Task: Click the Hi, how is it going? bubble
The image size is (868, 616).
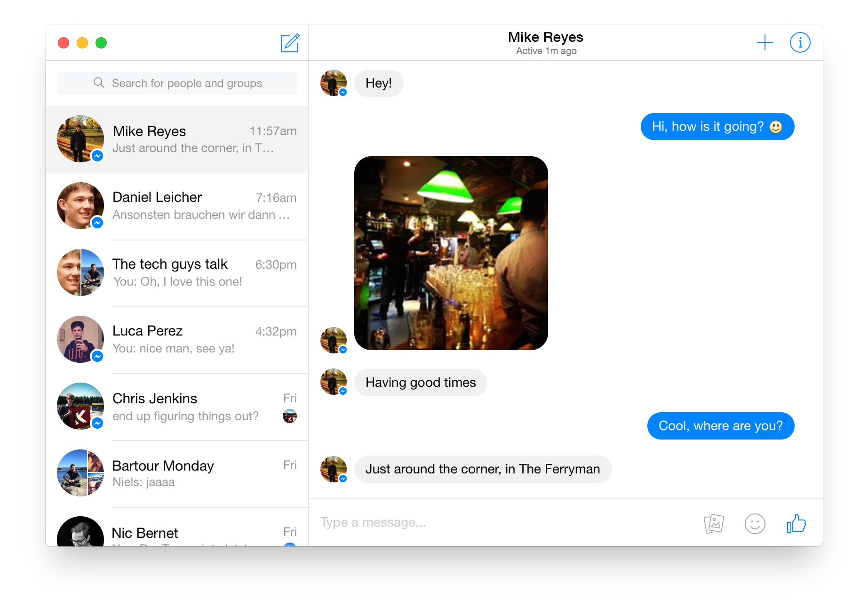Action: coord(717,127)
